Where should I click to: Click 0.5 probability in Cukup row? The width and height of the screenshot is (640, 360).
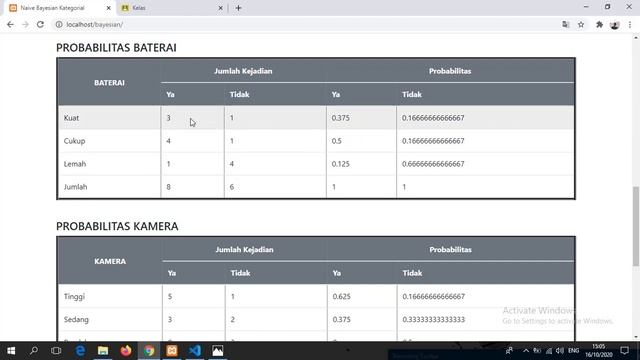pos(337,141)
